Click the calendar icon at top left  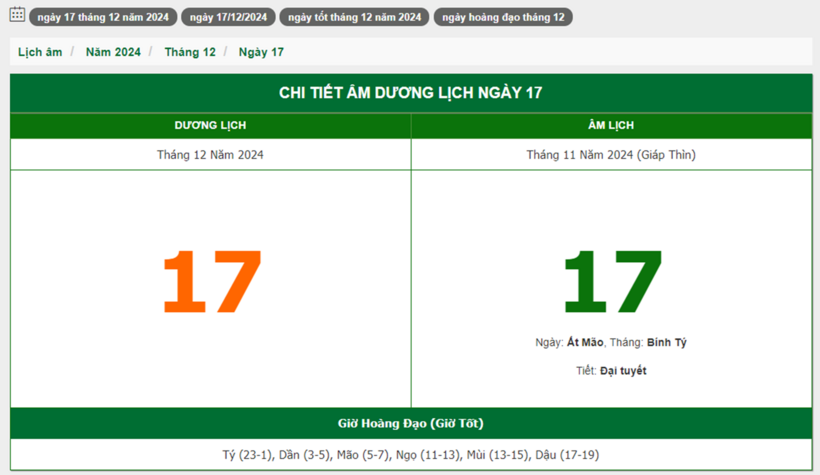pyautogui.click(x=17, y=16)
